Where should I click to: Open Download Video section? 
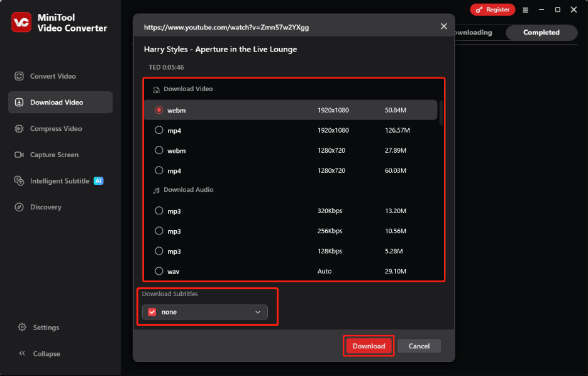click(60, 102)
